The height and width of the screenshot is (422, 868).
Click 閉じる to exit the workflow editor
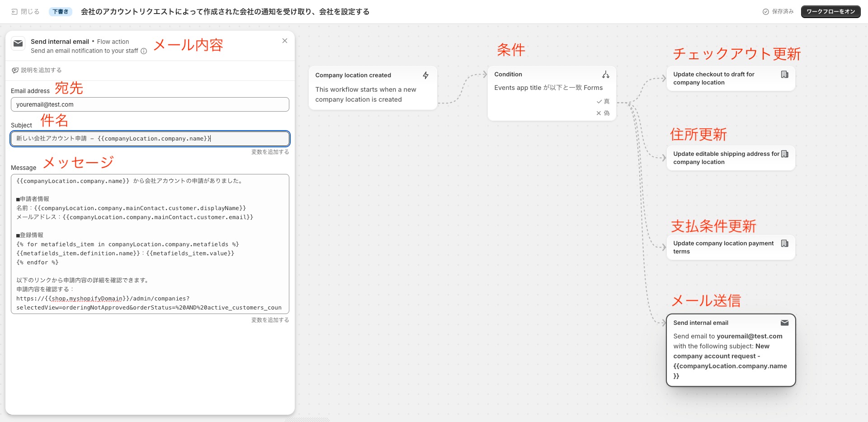[x=25, y=12]
